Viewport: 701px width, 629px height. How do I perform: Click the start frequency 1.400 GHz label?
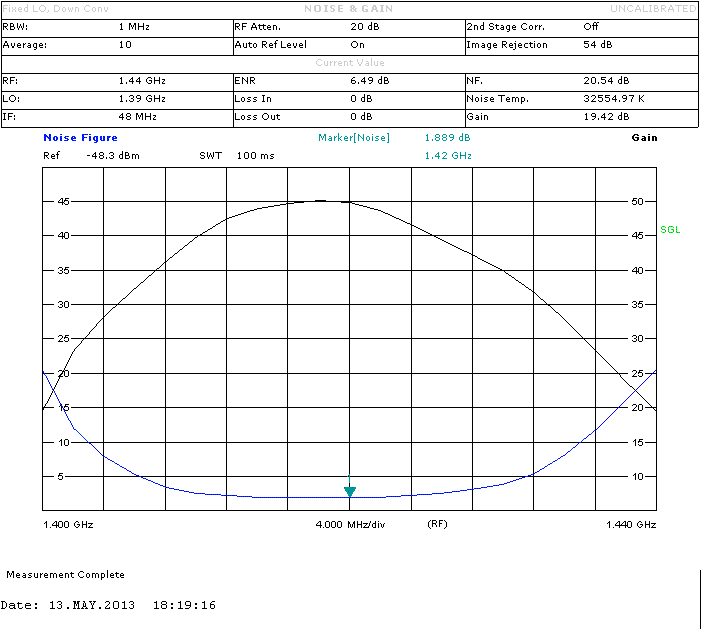point(68,524)
